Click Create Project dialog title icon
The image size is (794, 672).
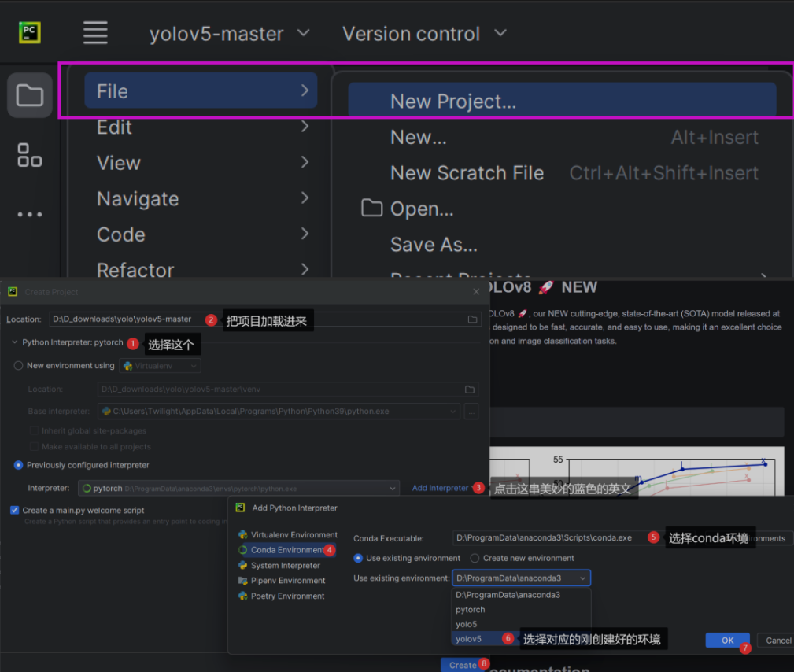pos(13,292)
